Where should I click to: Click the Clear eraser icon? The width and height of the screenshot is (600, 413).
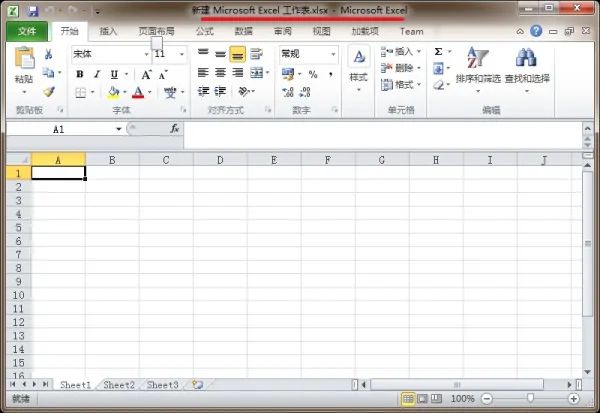(439, 85)
